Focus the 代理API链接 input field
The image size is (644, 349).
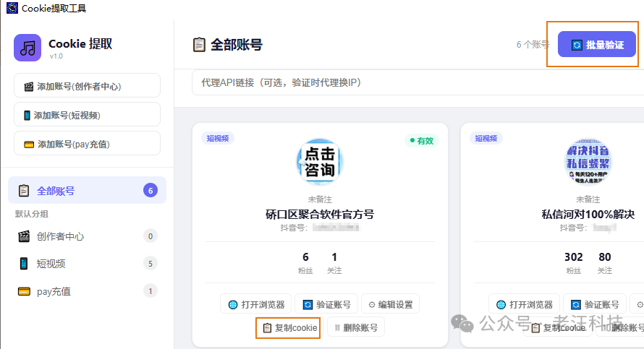(x=418, y=82)
